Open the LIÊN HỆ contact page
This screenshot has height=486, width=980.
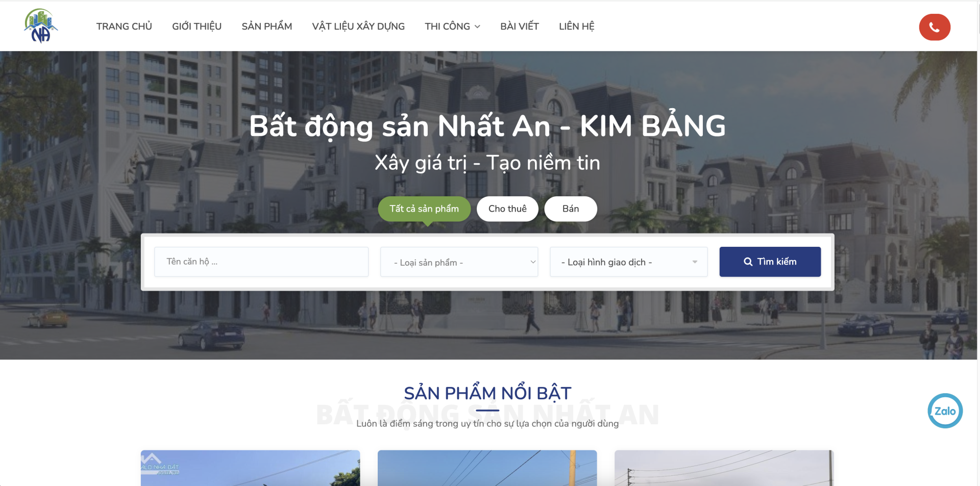[x=576, y=27]
